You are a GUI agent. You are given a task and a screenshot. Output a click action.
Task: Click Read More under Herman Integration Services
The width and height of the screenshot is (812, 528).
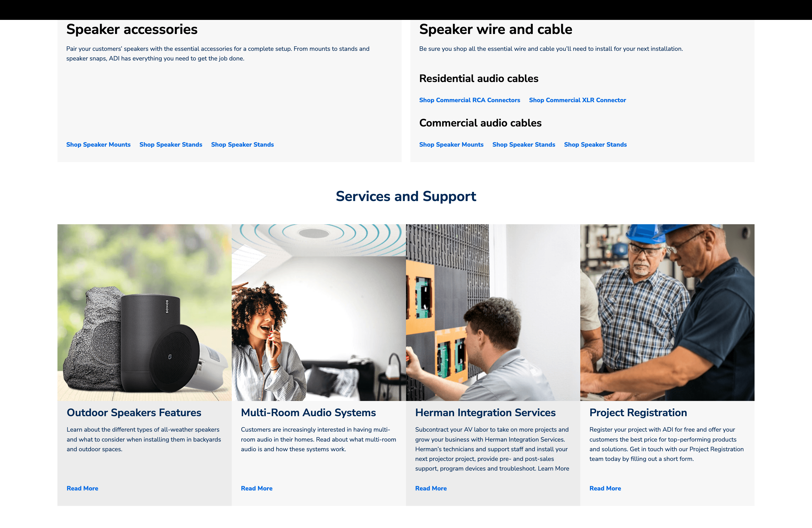click(x=431, y=489)
